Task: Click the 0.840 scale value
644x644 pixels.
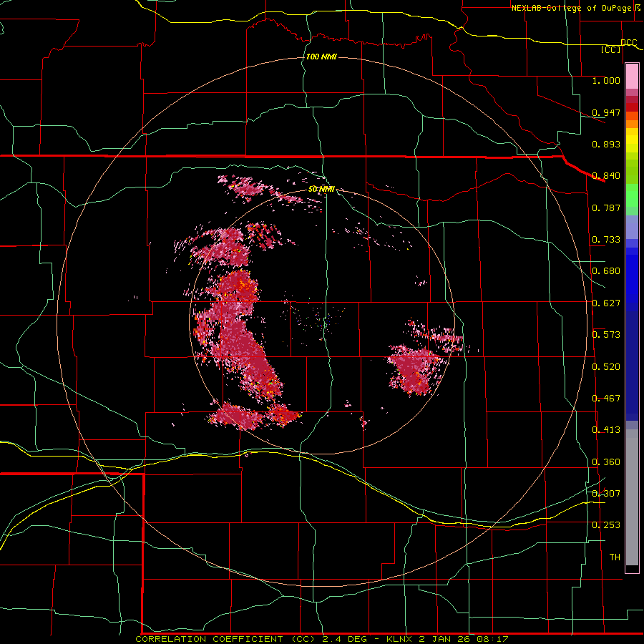Action: click(606, 176)
